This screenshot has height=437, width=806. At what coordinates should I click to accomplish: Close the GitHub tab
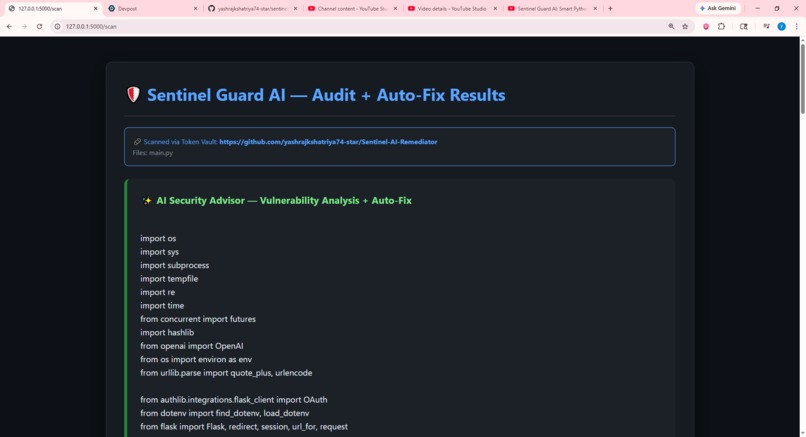(x=295, y=8)
